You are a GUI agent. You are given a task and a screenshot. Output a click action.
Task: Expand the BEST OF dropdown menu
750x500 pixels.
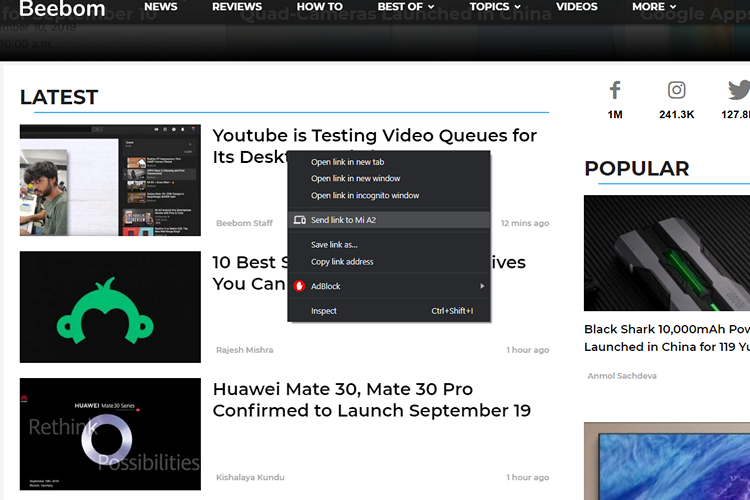point(405,7)
